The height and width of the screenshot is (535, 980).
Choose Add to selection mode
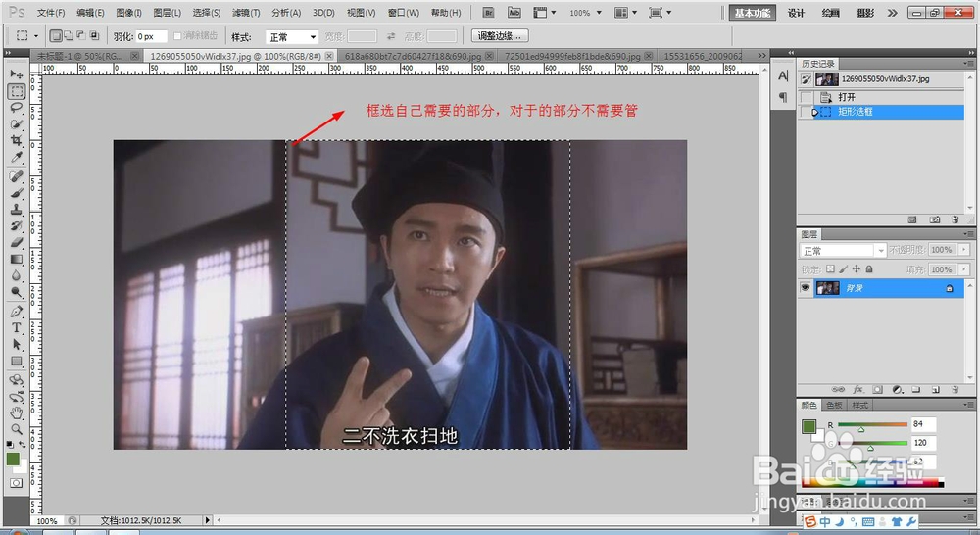69,36
